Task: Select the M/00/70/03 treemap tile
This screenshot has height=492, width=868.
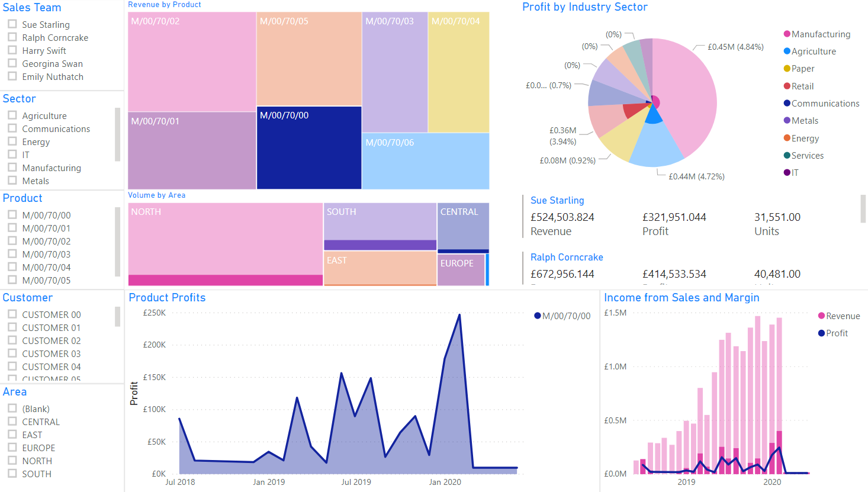Action: [x=395, y=72]
